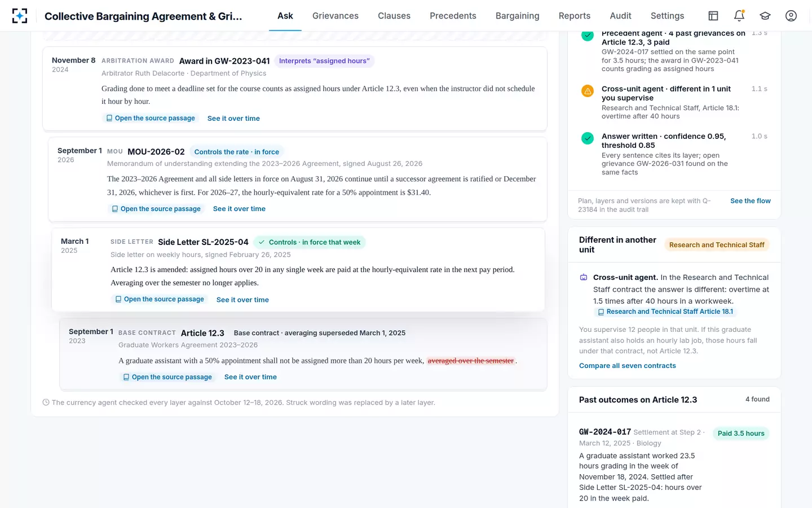Image resolution: width=812 pixels, height=508 pixels.
Task: Open source passage for MOU-2026-02
Action: coord(156,209)
